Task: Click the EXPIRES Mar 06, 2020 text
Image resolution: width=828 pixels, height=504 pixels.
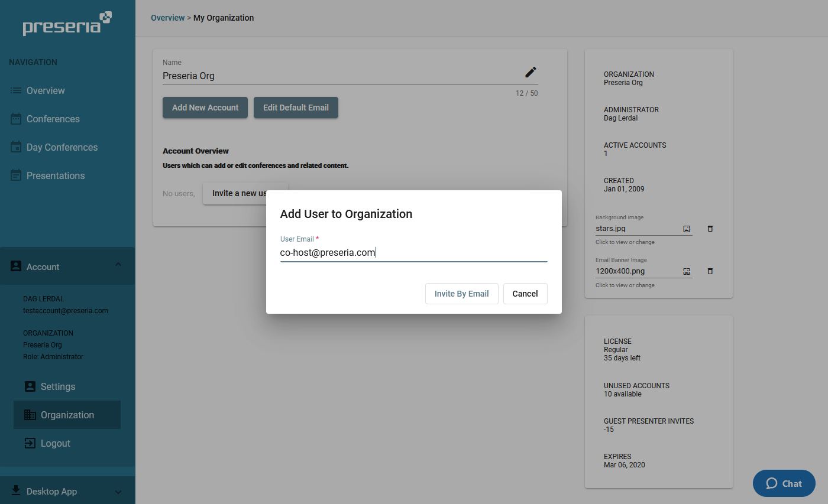Action: [625, 460]
